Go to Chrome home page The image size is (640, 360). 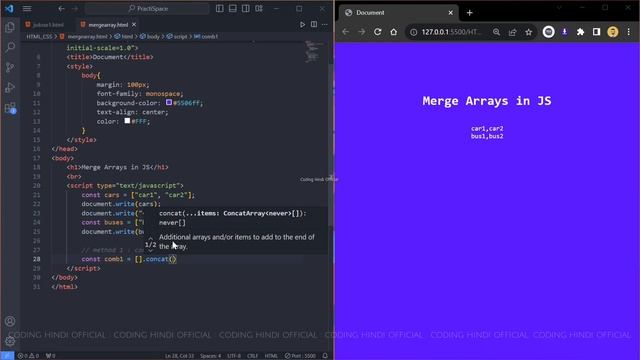(x=393, y=32)
